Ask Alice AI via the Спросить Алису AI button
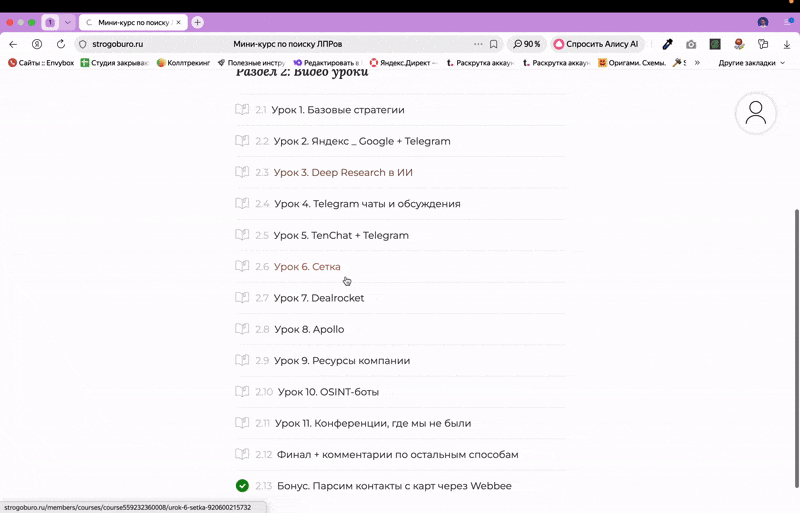800x513 pixels. click(x=596, y=44)
